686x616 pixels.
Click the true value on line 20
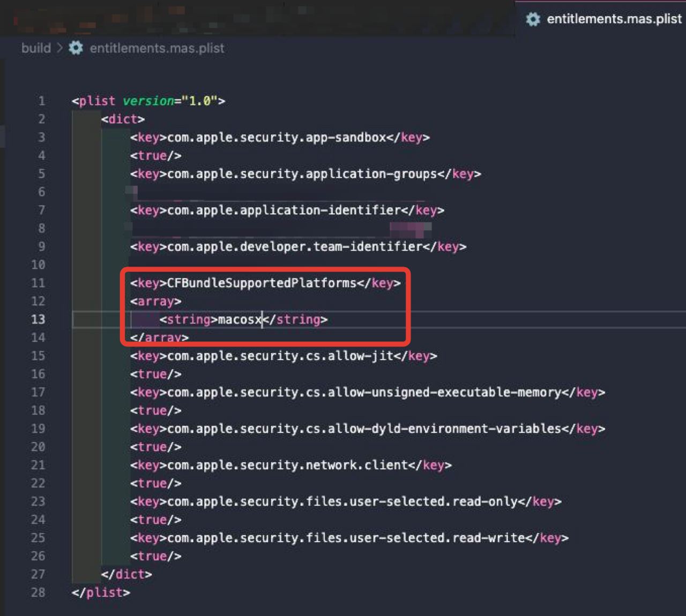tap(155, 447)
